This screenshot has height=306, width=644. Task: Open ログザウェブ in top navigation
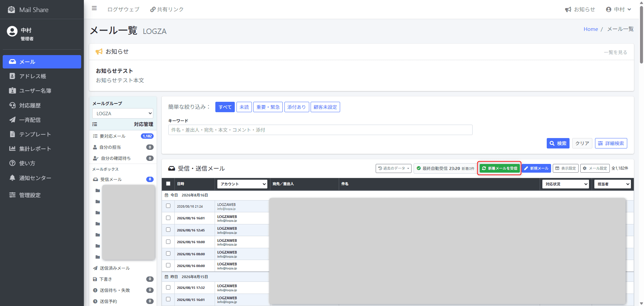coord(123,9)
